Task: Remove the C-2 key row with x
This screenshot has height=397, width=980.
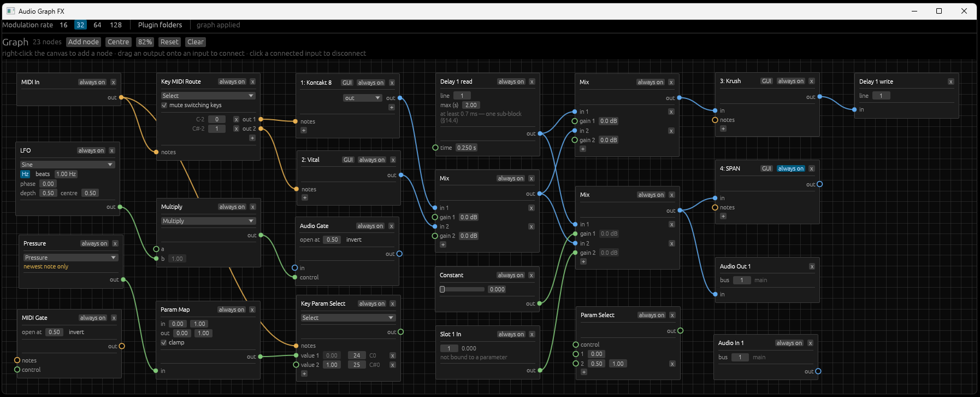Action: click(236, 119)
